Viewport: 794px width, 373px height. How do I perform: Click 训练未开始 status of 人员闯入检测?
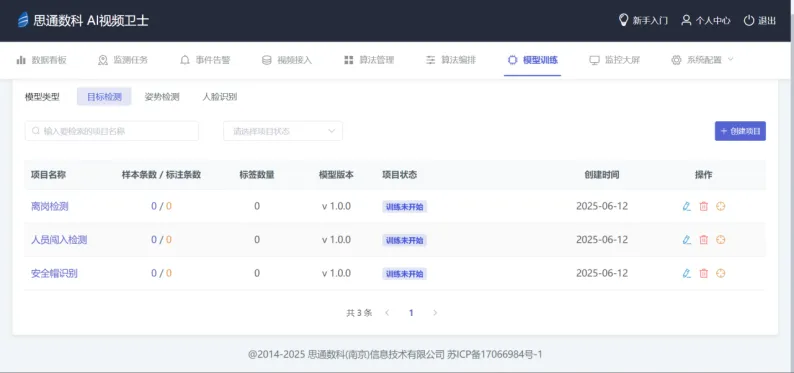[x=405, y=240]
